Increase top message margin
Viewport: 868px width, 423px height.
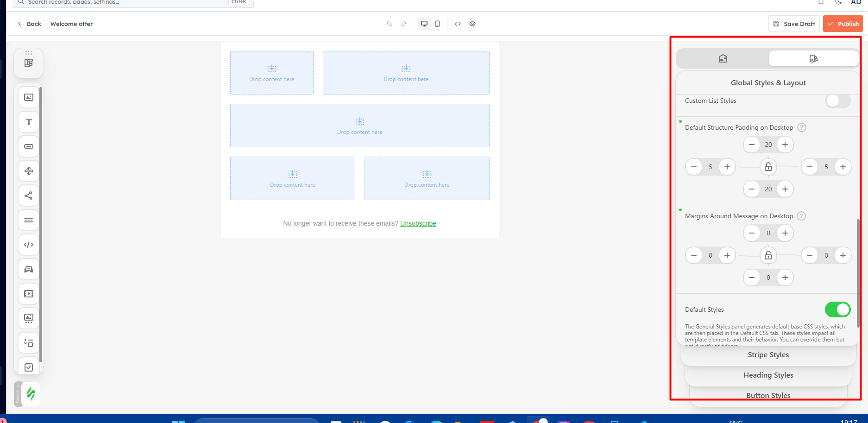(785, 233)
